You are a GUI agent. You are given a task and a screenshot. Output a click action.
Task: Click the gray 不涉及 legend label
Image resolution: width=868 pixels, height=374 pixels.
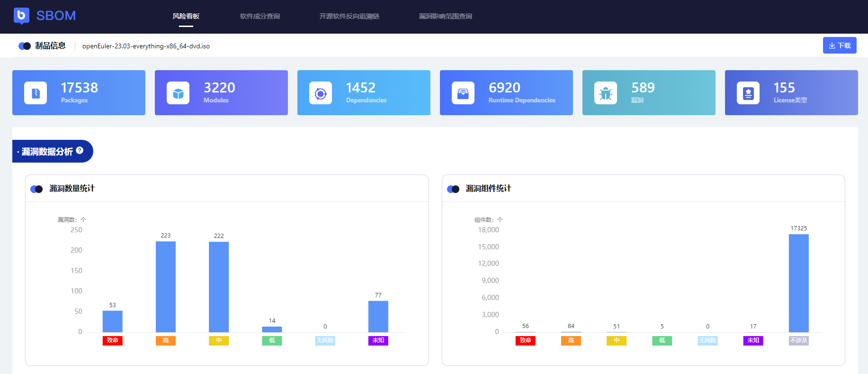point(798,340)
